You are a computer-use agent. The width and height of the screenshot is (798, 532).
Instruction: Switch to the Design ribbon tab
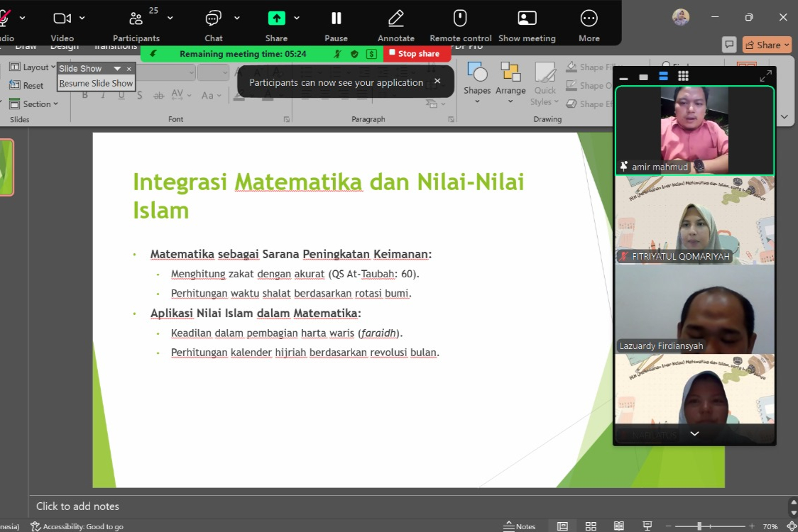point(64,45)
